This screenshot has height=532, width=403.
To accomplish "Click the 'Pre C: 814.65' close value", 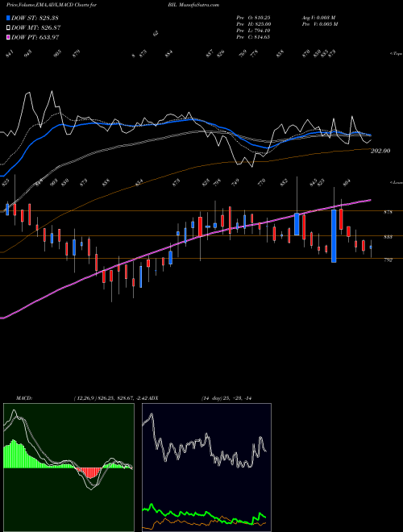I will [253, 37].
